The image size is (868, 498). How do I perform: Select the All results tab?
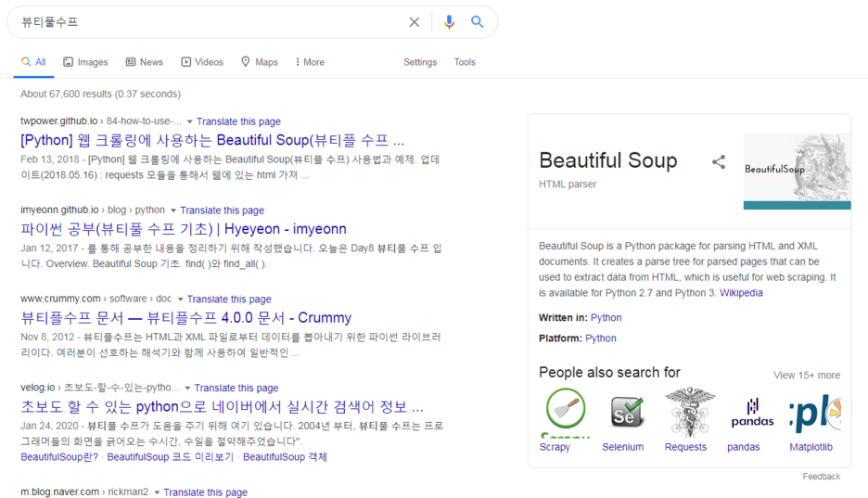point(33,62)
